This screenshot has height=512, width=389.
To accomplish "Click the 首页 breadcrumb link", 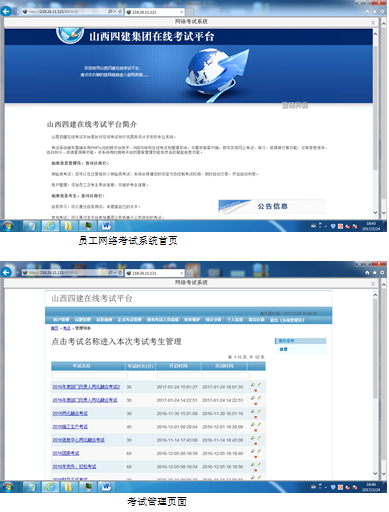I will 55,328.
